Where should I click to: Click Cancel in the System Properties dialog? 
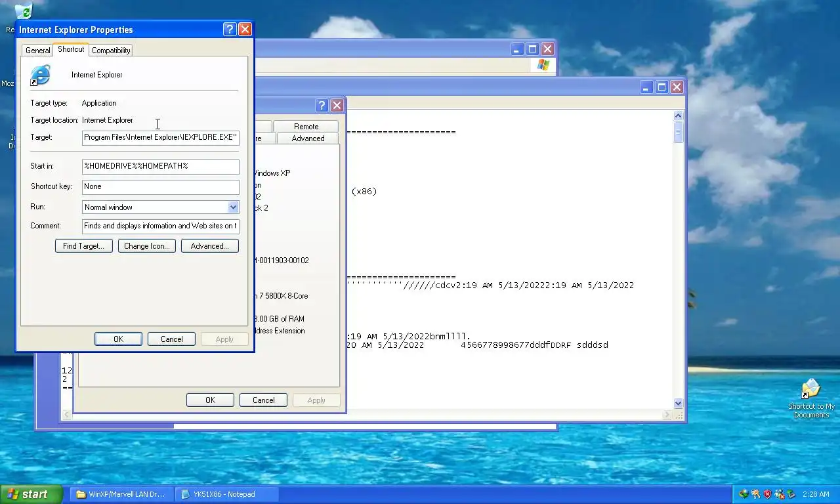(x=263, y=400)
